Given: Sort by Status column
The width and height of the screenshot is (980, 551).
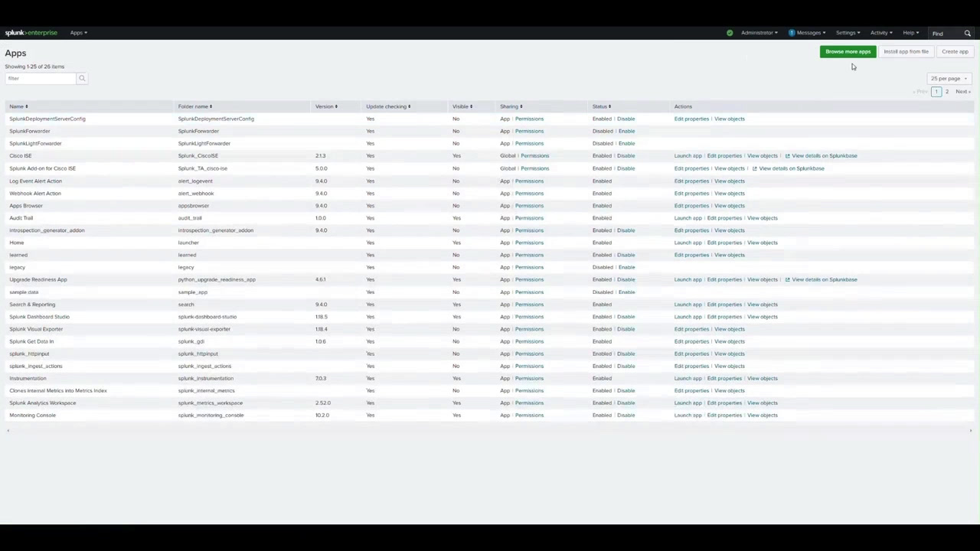Looking at the screenshot, I should click(602, 106).
